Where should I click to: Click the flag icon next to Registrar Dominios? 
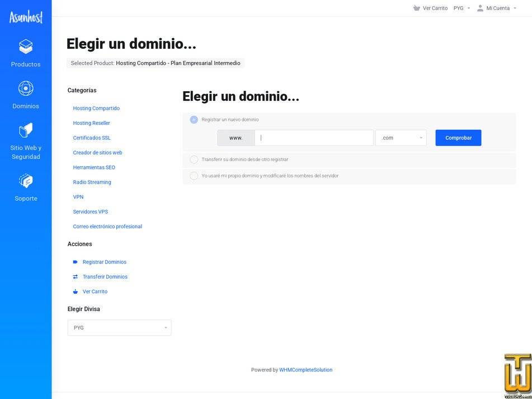click(x=74, y=261)
